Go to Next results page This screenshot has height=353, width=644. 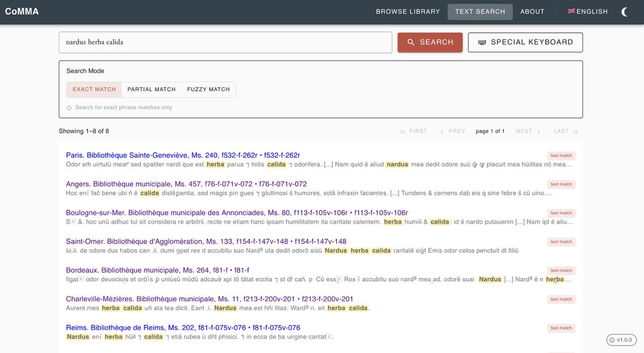click(528, 131)
